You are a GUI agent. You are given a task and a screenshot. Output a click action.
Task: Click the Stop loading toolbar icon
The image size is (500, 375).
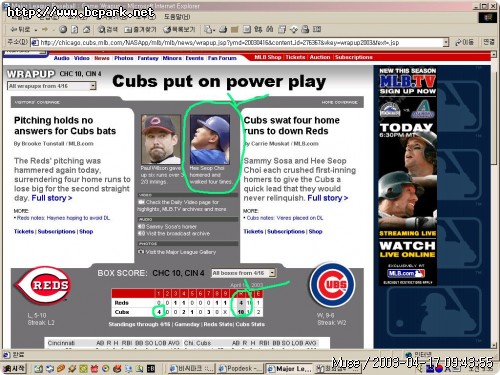[63, 30]
